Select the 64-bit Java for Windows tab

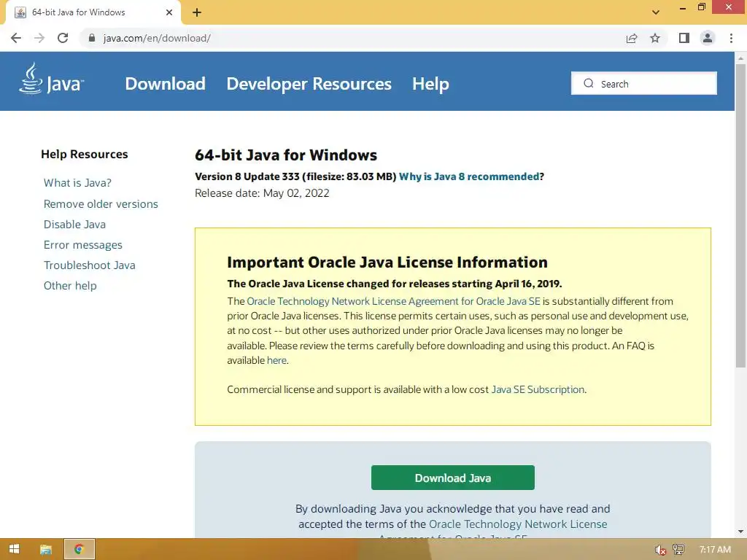coord(93,12)
